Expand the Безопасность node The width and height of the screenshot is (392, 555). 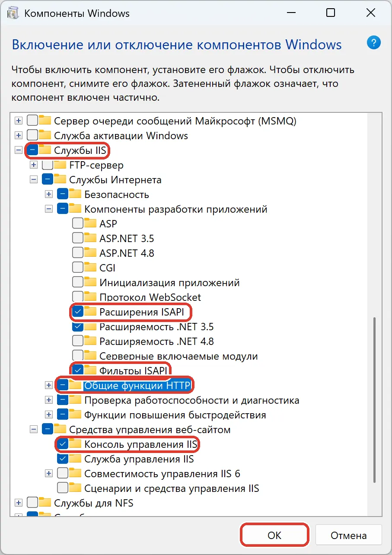pos(49,194)
